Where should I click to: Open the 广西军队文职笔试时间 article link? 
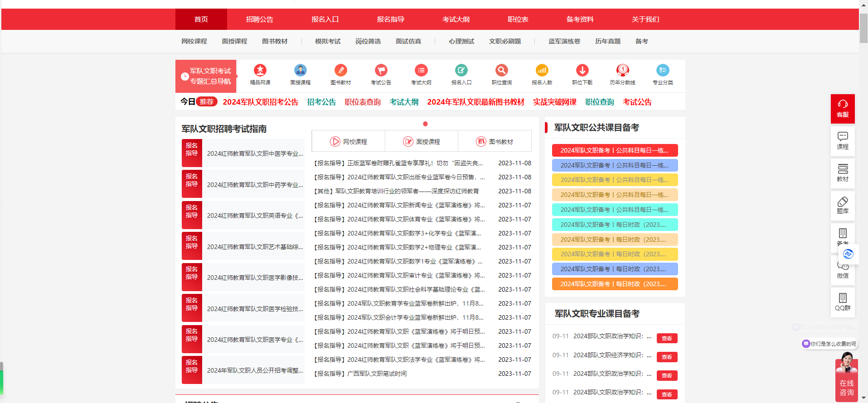pyautogui.click(x=377, y=374)
